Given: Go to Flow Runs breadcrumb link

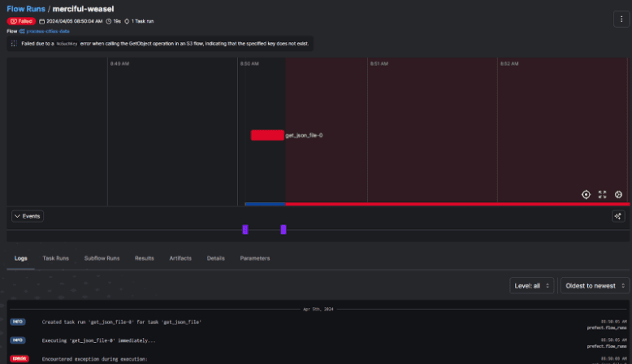Looking at the screenshot, I should tap(25, 8).
